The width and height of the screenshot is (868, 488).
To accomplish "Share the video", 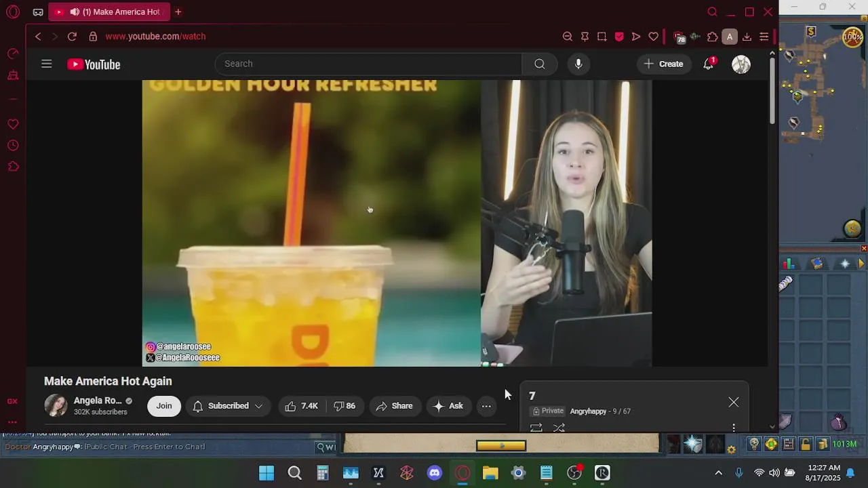I will [395, 406].
